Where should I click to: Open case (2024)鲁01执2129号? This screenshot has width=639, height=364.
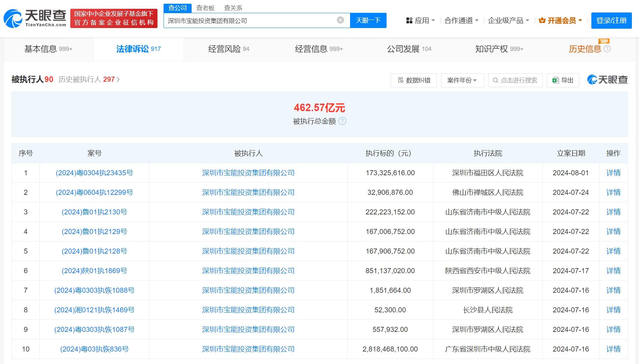pyautogui.click(x=94, y=232)
